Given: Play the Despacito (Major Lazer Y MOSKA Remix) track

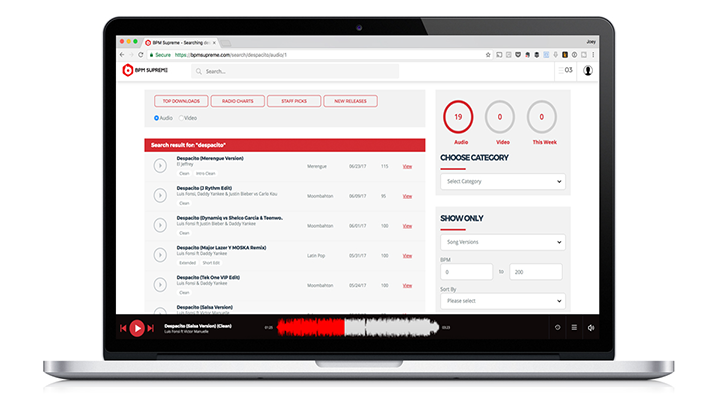Looking at the screenshot, I should pyautogui.click(x=160, y=254).
